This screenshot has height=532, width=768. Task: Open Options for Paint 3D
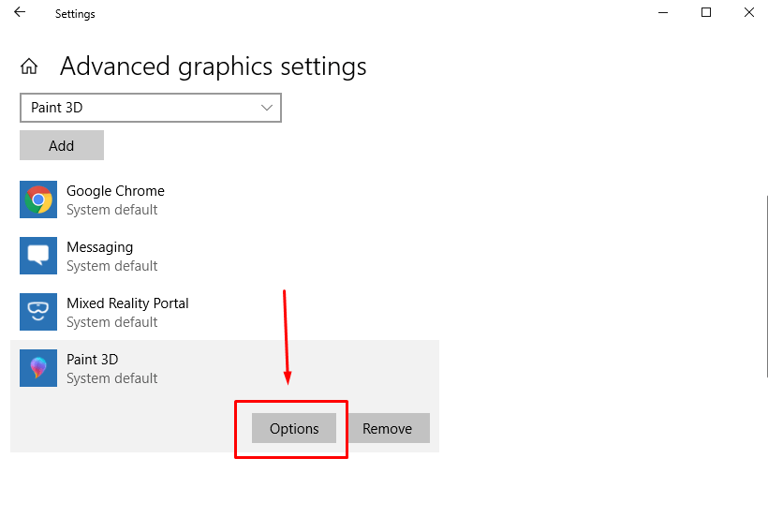pos(294,428)
